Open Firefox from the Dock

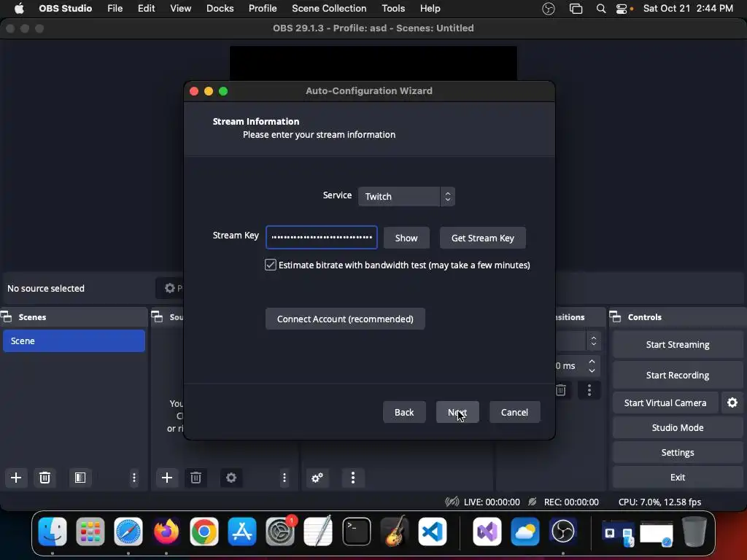point(166,532)
